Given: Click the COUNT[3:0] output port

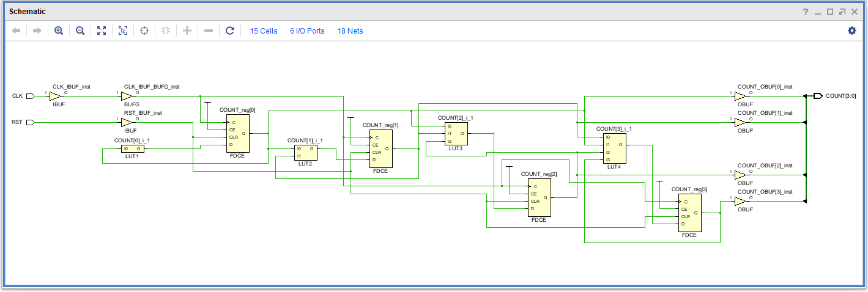Looking at the screenshot, I should click(x=818, y=96).
